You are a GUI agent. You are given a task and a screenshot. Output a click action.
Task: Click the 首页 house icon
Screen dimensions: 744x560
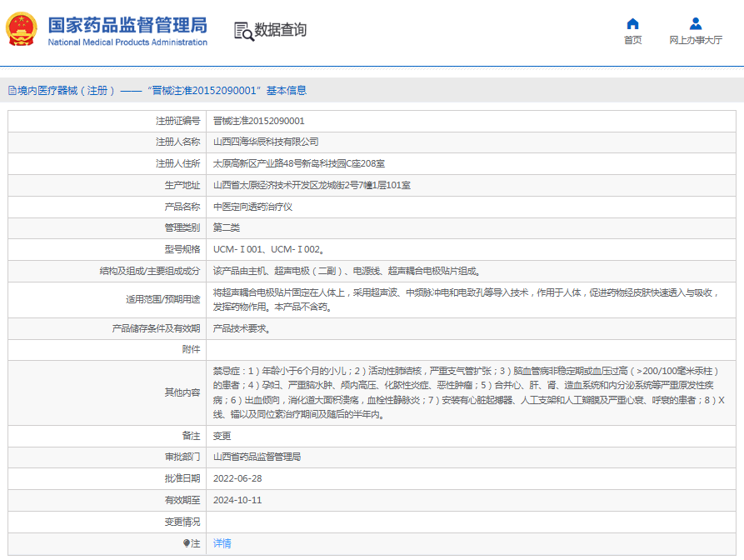coord(632,23)
